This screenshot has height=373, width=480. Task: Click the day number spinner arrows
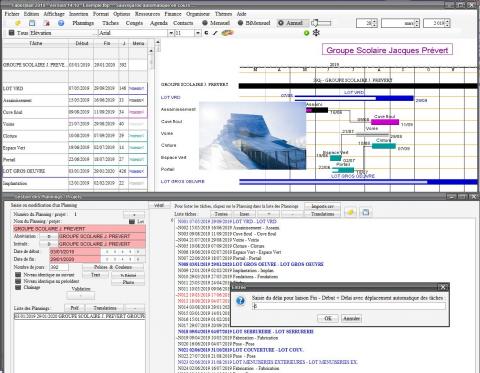point(375,23)
